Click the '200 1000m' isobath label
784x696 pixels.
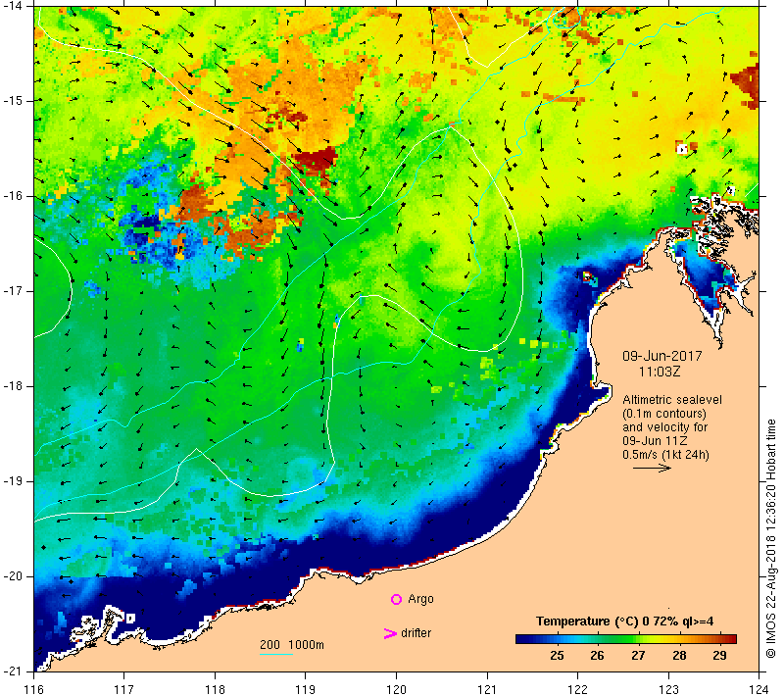tap(291, 645)
